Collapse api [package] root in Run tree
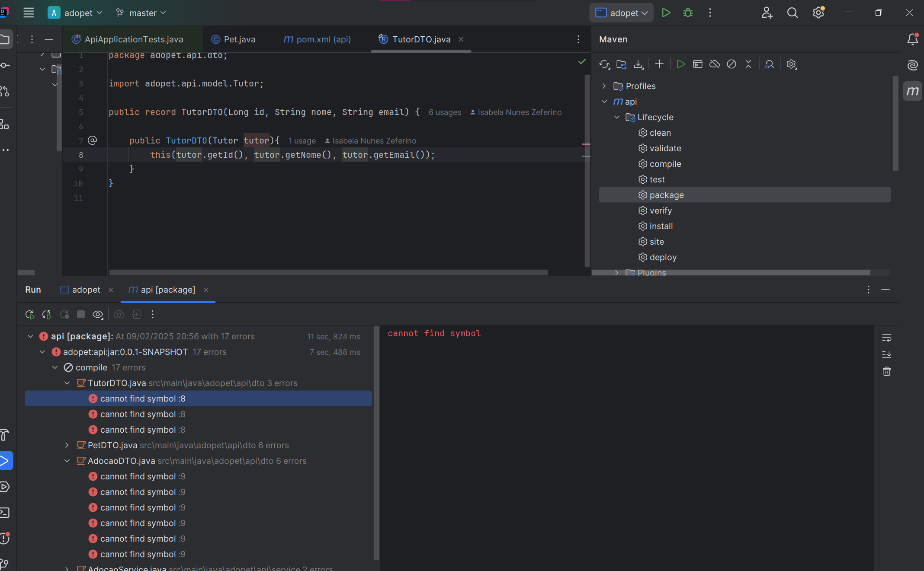 coord(30,336)
